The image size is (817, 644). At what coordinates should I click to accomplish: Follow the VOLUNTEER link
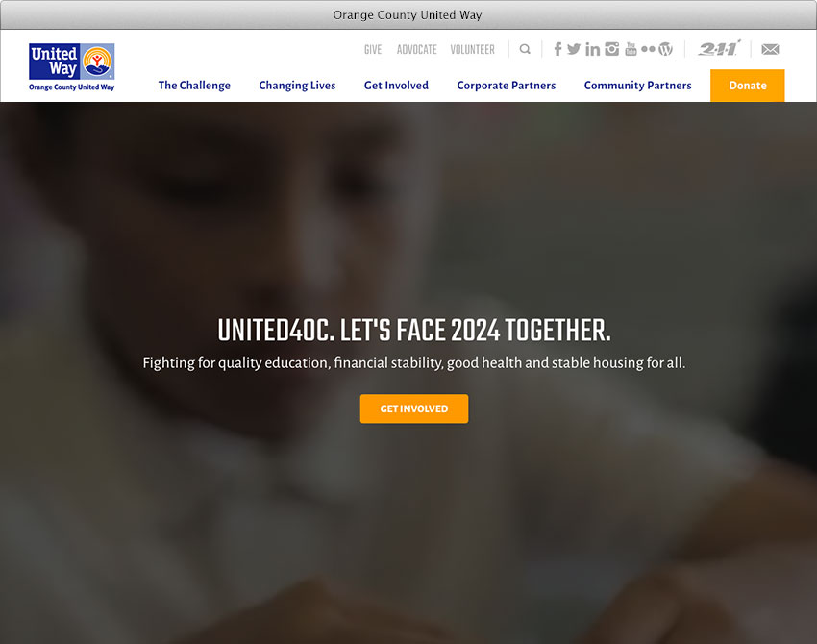pos(473,49)
